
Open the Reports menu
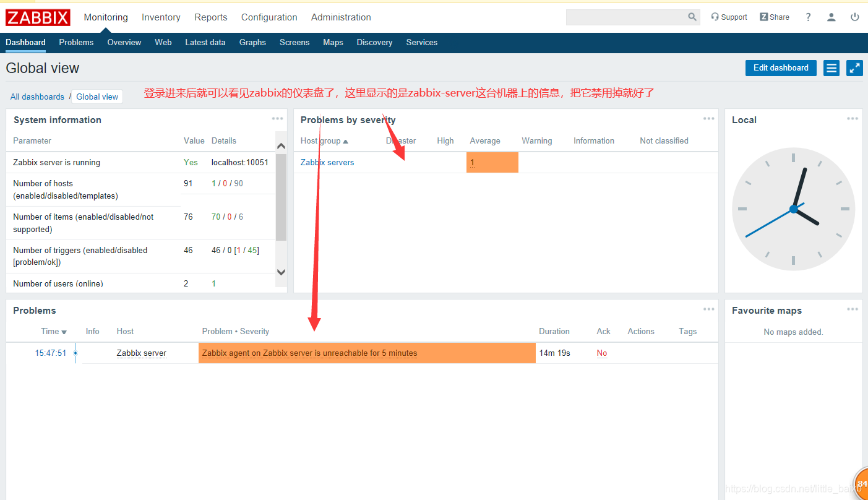tap(211, 17)
